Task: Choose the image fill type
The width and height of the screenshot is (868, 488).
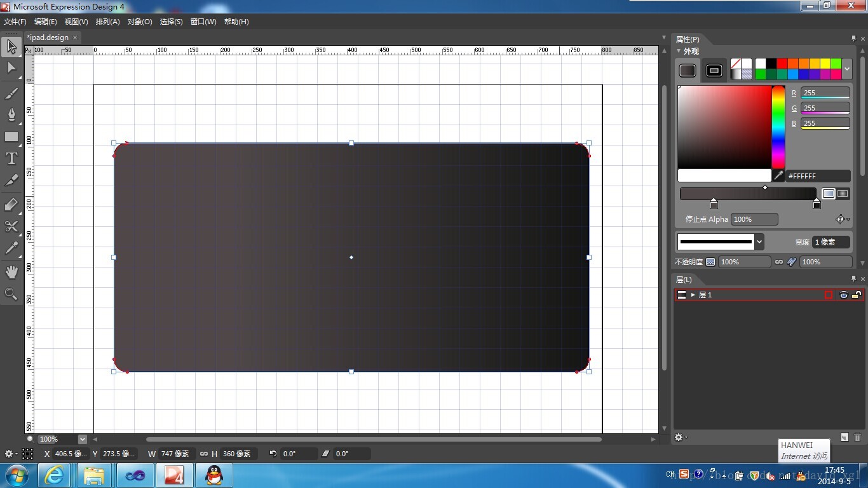Action: point(747,74)
